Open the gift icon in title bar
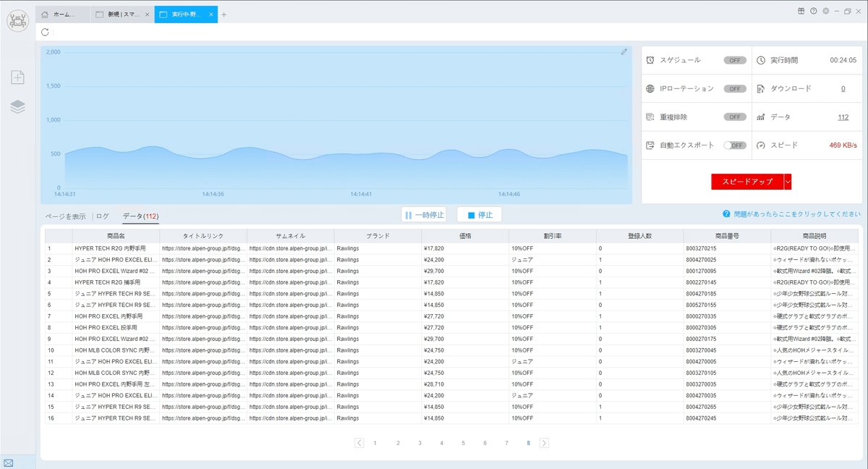Viewport: 868px width, 469px height. (x=801, y=12)
